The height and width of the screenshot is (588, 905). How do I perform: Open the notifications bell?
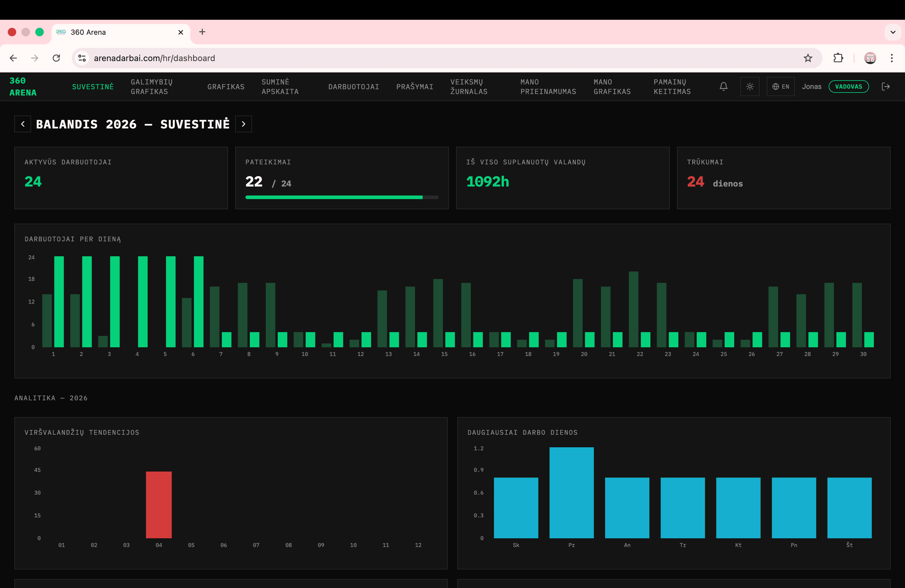(x=723, y=86)
